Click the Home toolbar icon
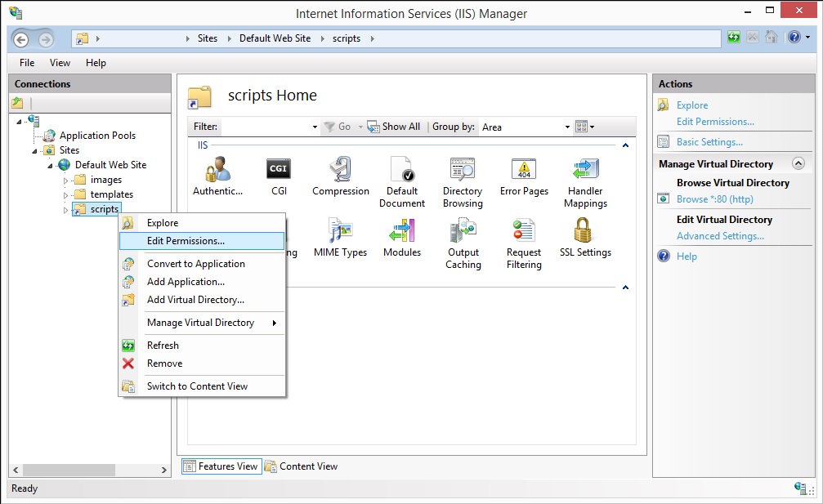 click(x=771, y=38)
